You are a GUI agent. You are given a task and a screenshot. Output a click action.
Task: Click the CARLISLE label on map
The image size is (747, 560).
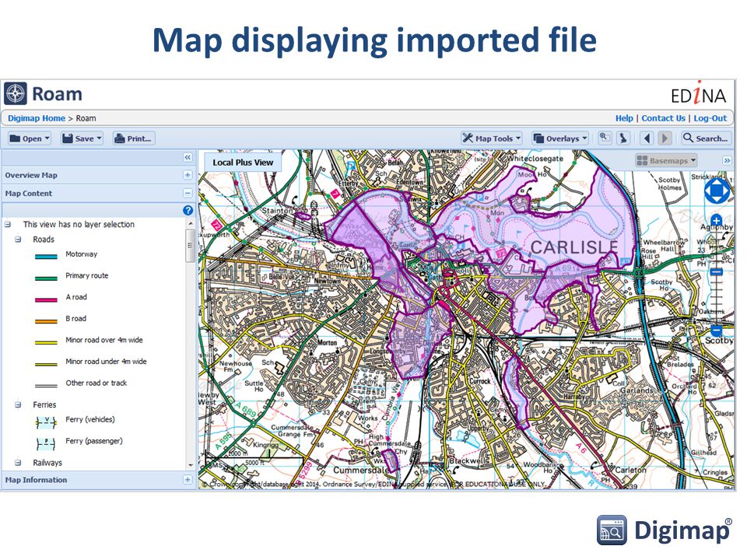point(574,247)
